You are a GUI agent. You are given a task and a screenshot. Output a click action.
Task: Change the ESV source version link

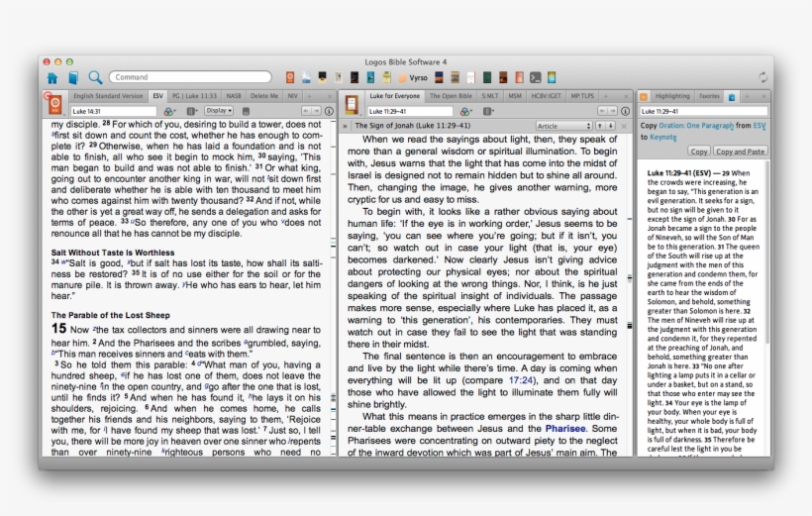point(760,126)
